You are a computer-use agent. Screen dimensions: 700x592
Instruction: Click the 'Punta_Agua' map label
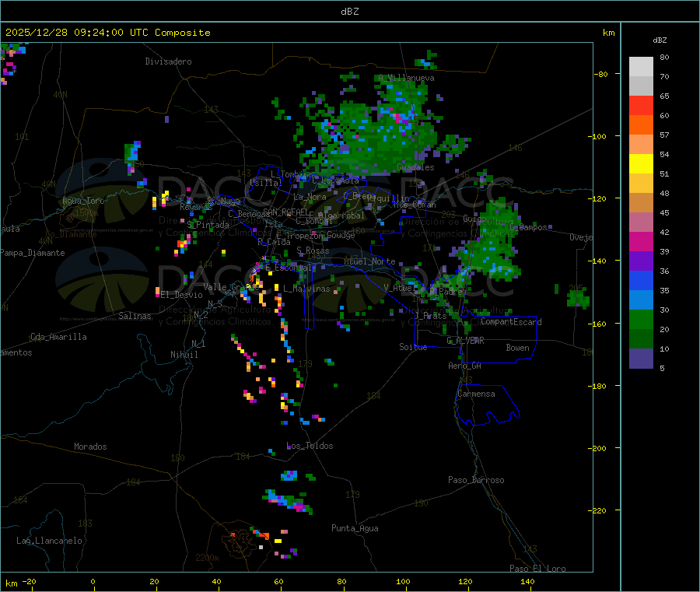click(355, 529)
